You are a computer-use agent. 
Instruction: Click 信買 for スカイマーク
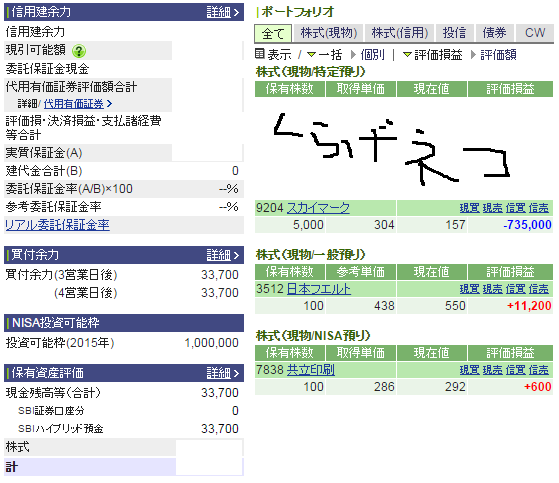[x=516, y=208]
